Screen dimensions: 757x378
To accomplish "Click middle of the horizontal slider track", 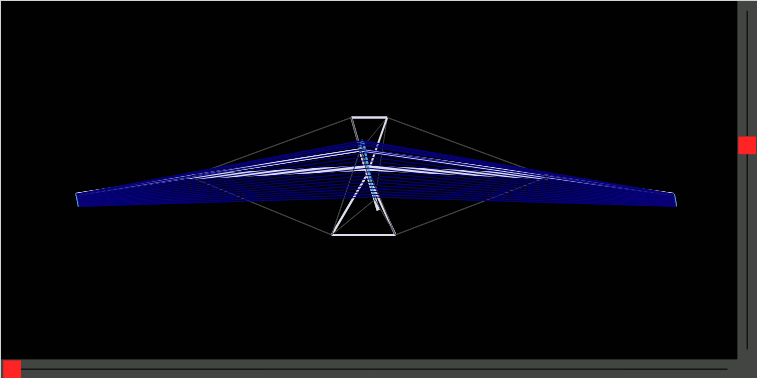I will click(x=374, y=369).
